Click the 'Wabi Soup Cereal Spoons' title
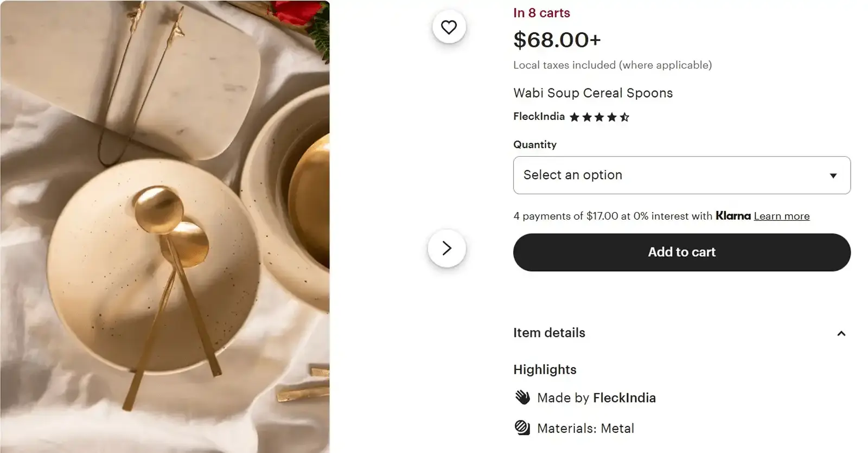 [592, 93]
